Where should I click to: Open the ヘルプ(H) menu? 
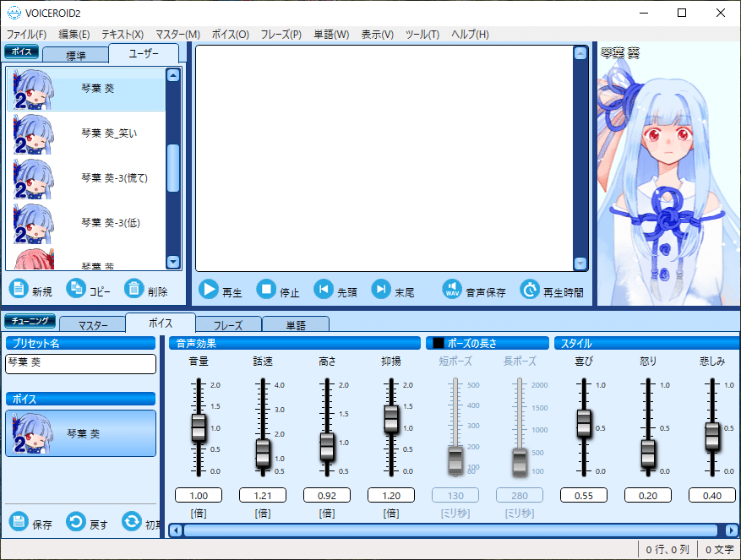[x=470, y=34]
